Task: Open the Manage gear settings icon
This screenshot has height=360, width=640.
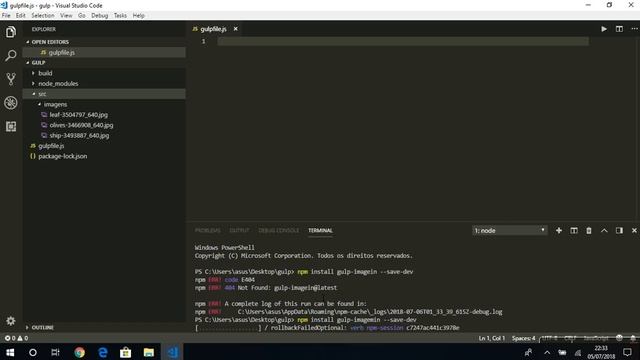Action: pos(11,321)
